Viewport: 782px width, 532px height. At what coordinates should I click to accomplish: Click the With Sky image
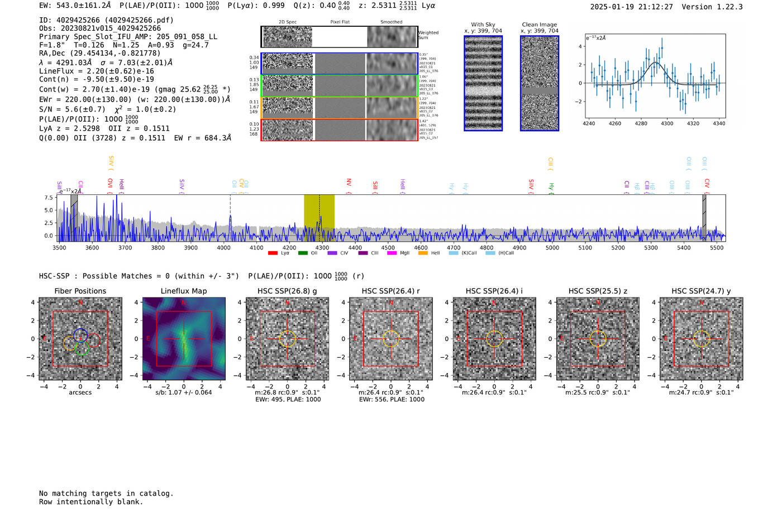pos(483,83)
